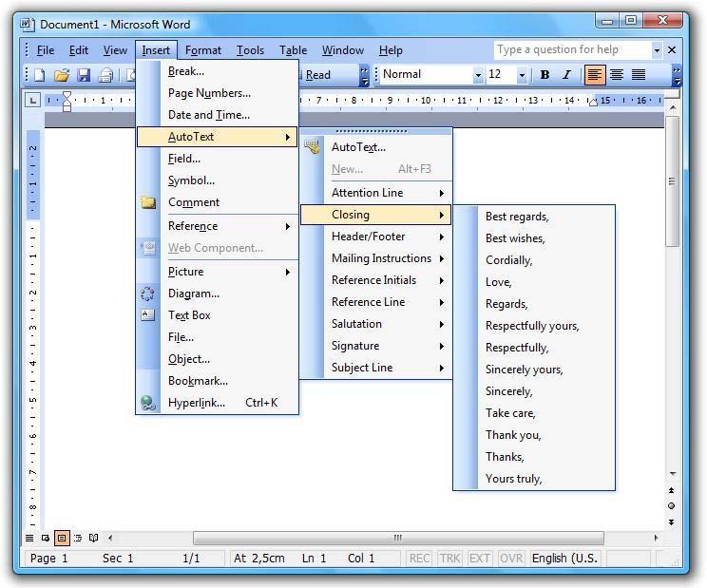Click the Print icon in toolbar
The width and height of the screenshot is (707, 588).
(105, 74)
